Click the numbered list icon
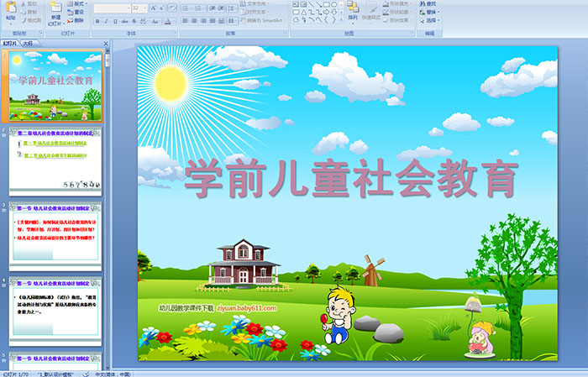The width and height of the screenshot is (588, 377). pyautogui.click(x=198, y=8)
